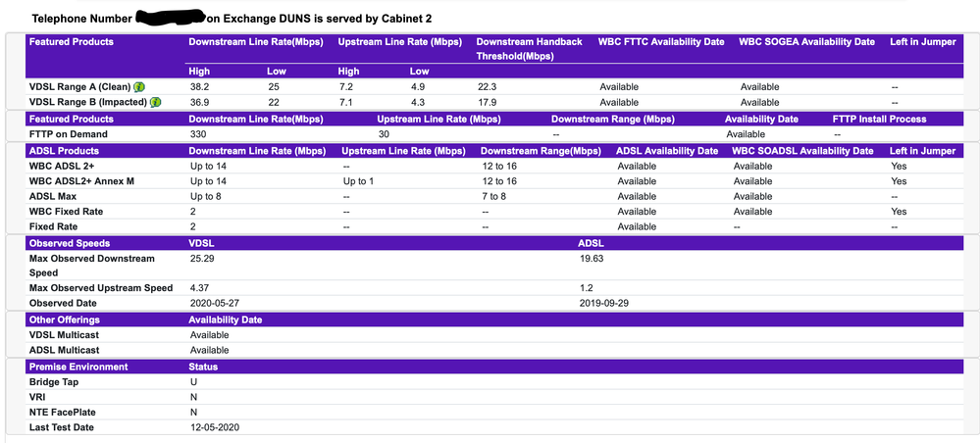The height and width of the screenshot is (443, 980).
Task: Click the WBC FTTC Availability Date column header
Action: click(661, 42)
